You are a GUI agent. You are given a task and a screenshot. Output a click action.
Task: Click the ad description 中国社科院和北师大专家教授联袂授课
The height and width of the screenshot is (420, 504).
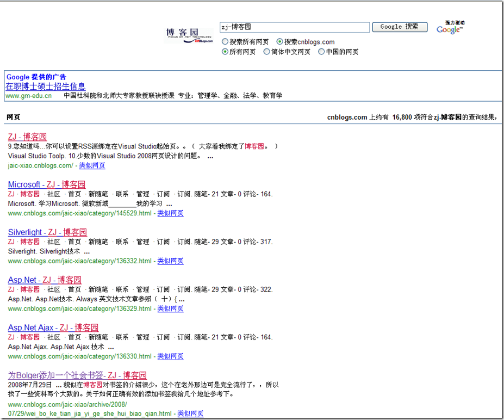[119, 96]
